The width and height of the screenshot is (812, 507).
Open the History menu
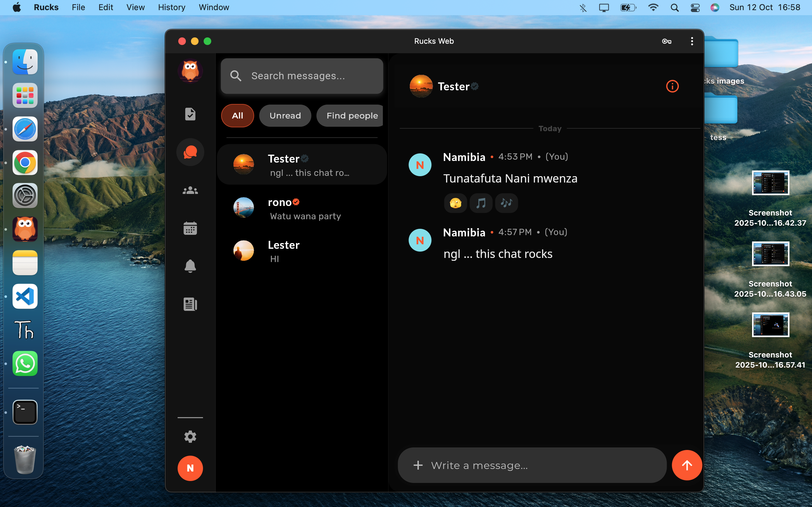tap(172, 7)
